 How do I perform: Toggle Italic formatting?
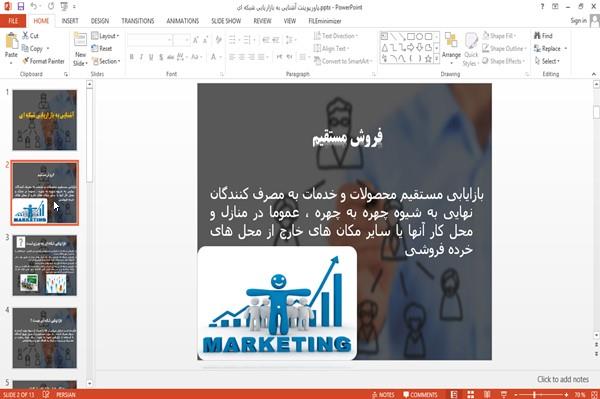141,57
